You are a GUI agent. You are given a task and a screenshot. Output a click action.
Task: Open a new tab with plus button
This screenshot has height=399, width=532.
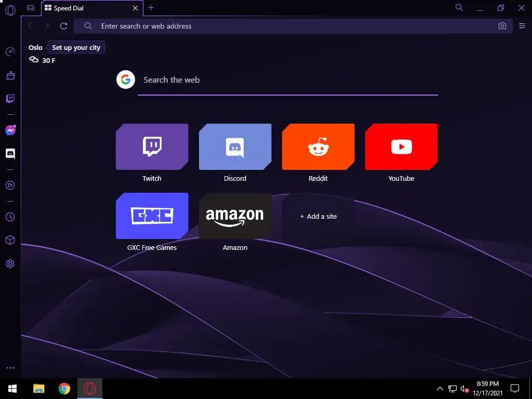(151, 7)
